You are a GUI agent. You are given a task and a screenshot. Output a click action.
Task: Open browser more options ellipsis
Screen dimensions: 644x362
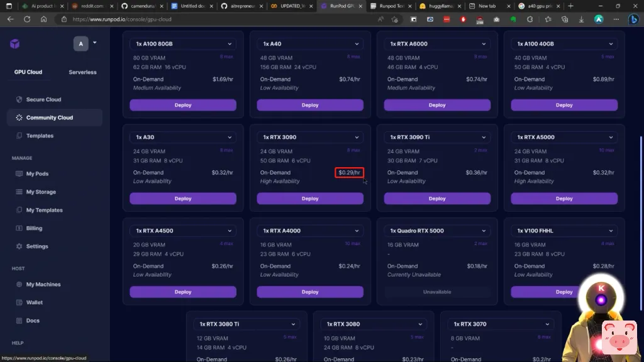616,19
